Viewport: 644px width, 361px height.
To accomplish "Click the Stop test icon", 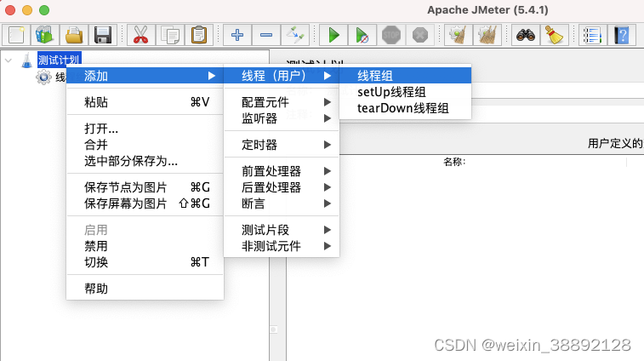I will tap(391, 35).
